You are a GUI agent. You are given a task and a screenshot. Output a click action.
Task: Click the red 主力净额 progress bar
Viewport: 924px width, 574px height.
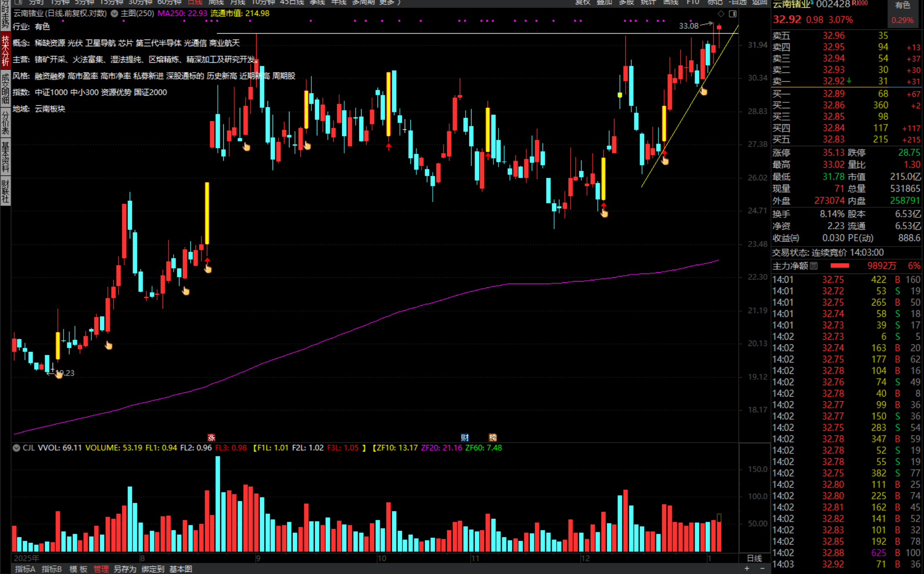pos(839,266)
